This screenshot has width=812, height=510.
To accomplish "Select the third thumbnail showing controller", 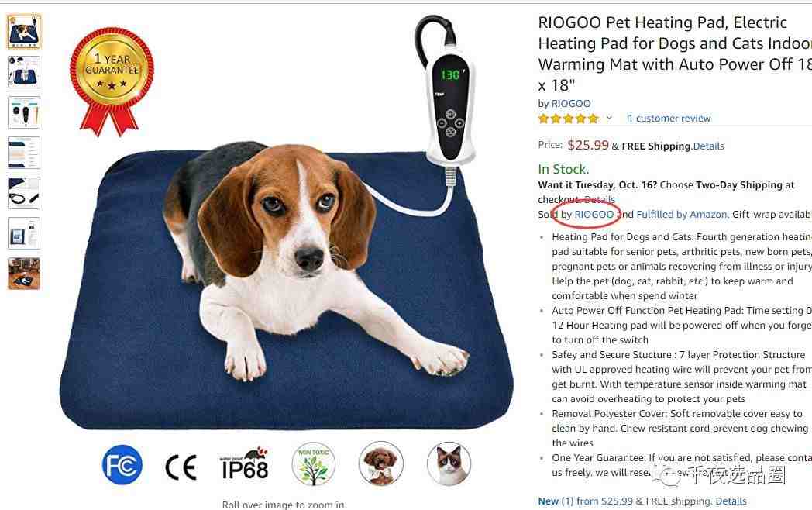I will pos(24,112).
